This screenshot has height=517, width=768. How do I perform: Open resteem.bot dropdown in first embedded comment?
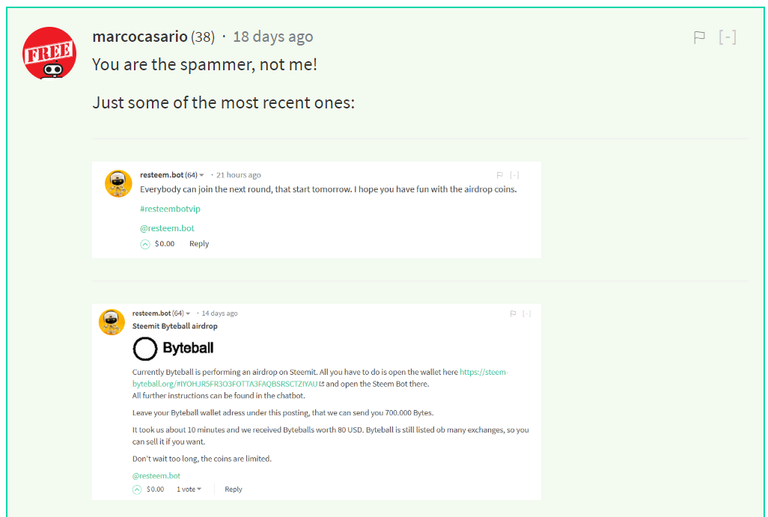(x=201, y=175)
